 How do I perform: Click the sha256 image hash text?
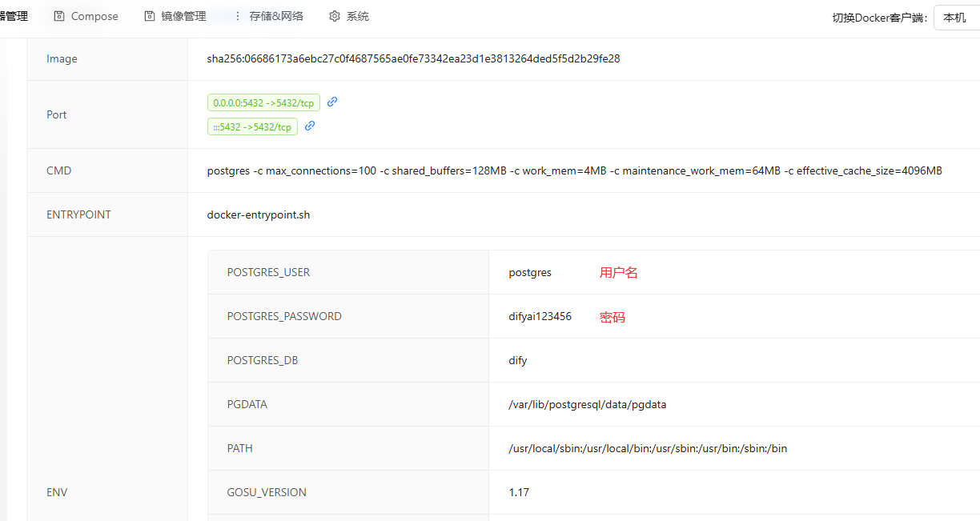[413, 58]
